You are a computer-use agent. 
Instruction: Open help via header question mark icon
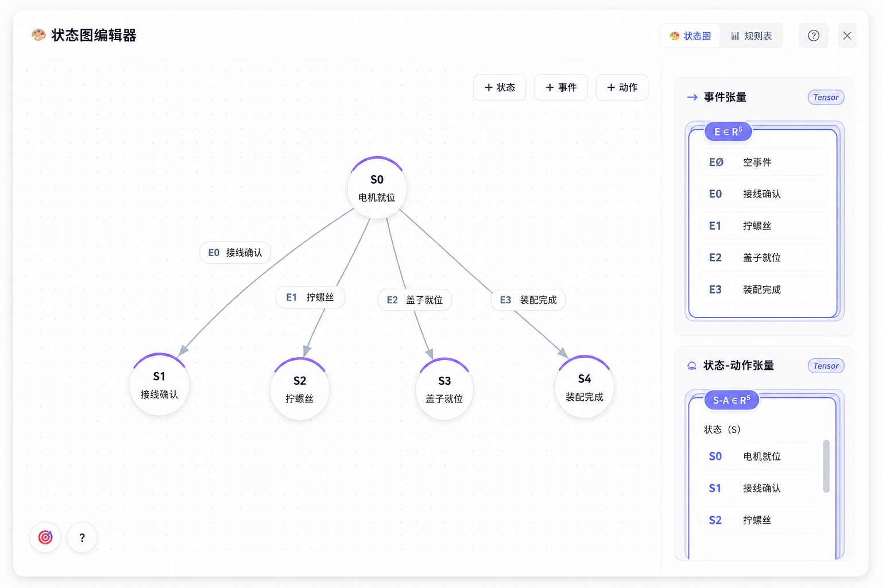[814, 36]
